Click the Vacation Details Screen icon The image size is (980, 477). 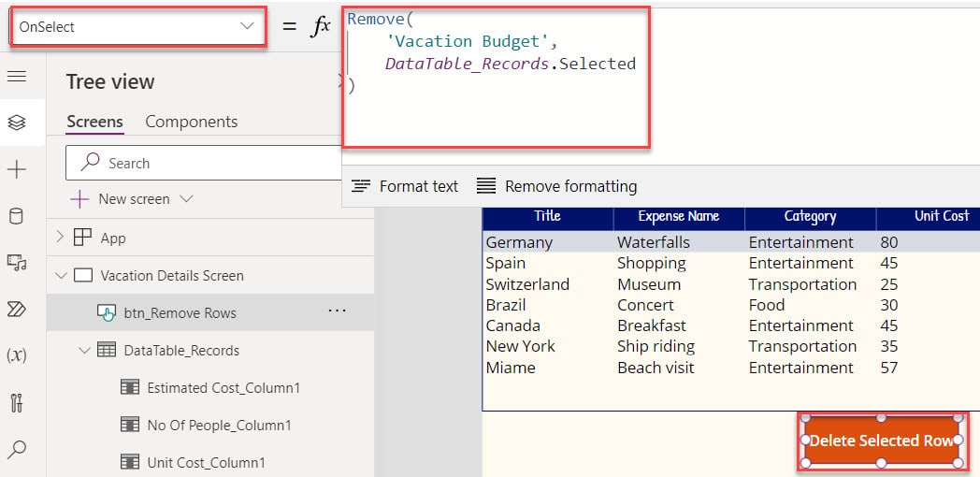(82, 275)
